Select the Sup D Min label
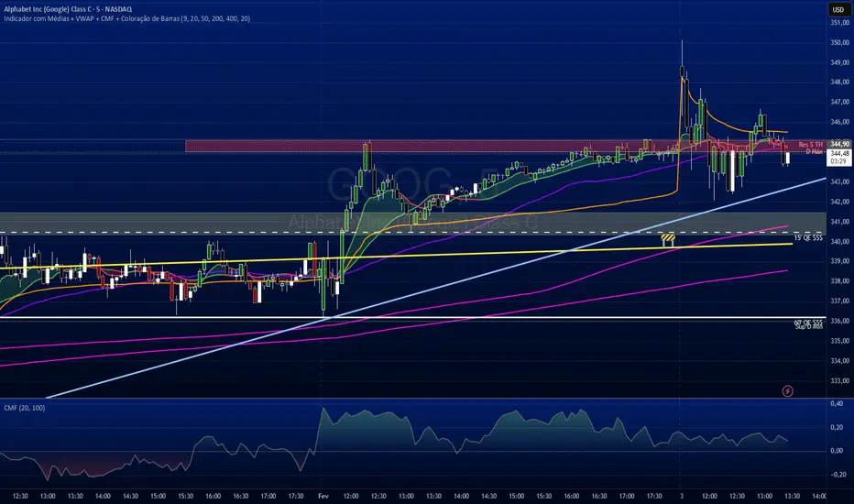854x504 pixels. click(x=809, y=327)
